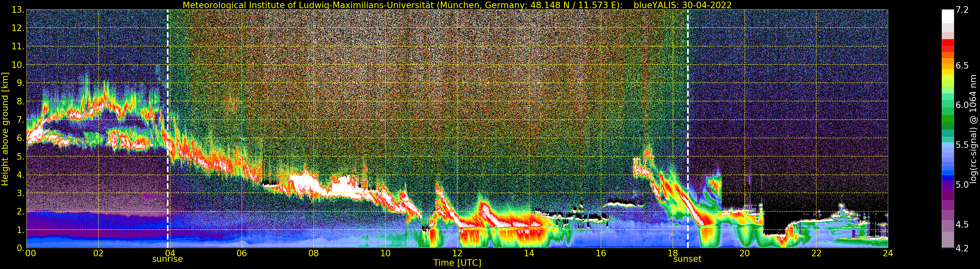This screenshot has height=269, width=980.
Task: Click the y-axis tick label '7.'
Action: [x=21, y=120]
